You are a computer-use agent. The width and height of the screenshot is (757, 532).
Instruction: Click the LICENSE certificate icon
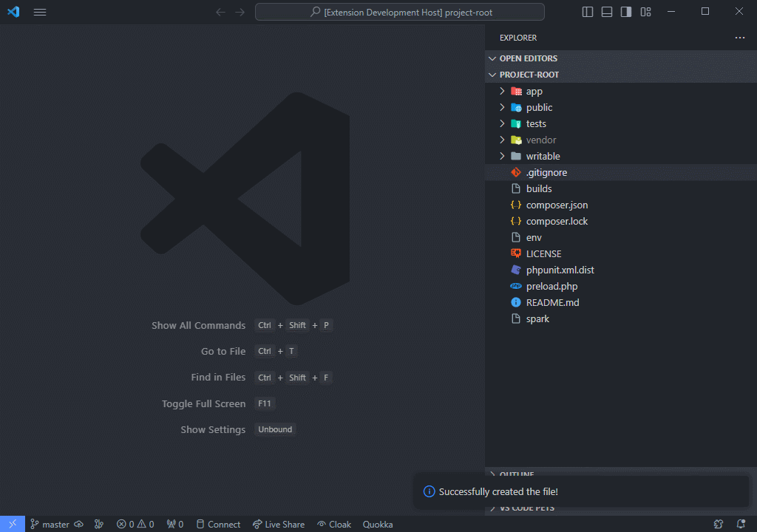(x=516, y=253)
